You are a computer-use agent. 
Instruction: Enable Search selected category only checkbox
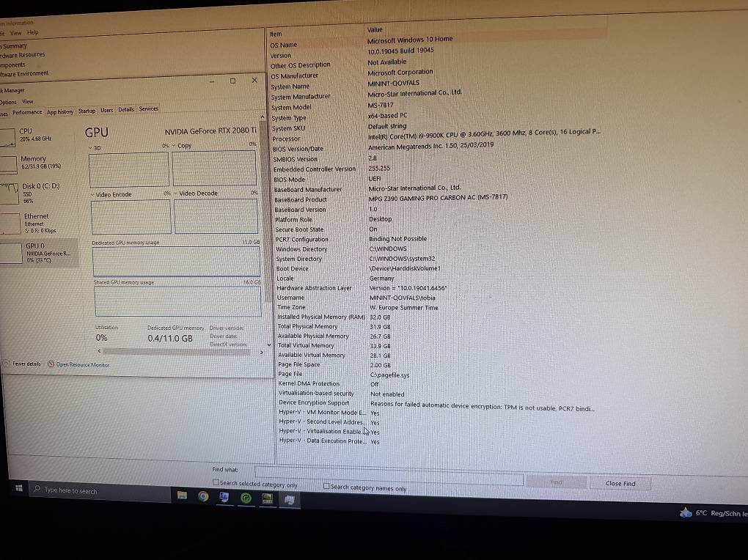216,483
